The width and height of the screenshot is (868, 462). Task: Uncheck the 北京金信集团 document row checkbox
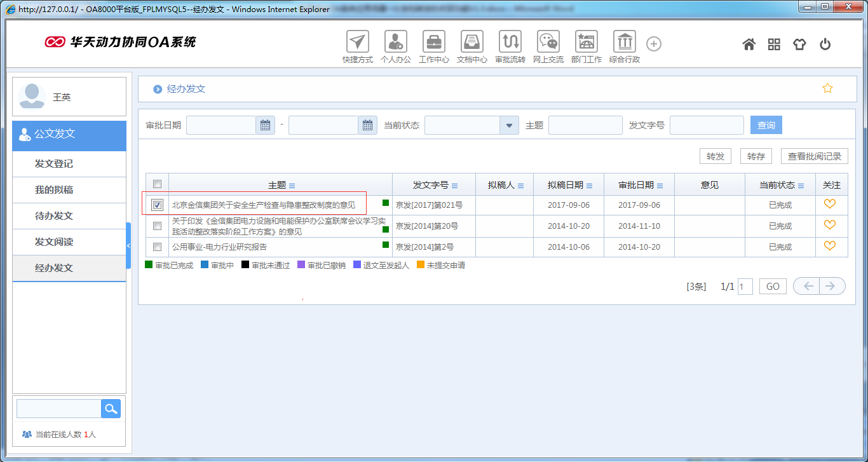click(157, 203)
